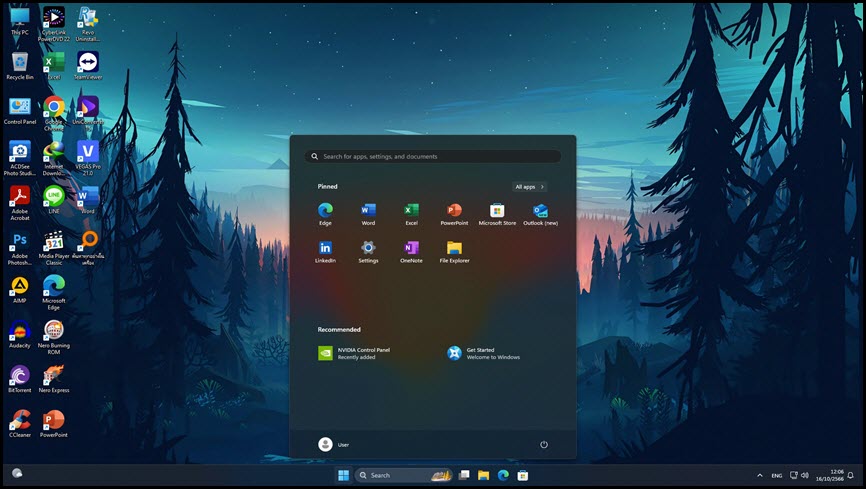Select Recycle Bin desktop icon
The image size is (866, 489).
click(20, 66)
